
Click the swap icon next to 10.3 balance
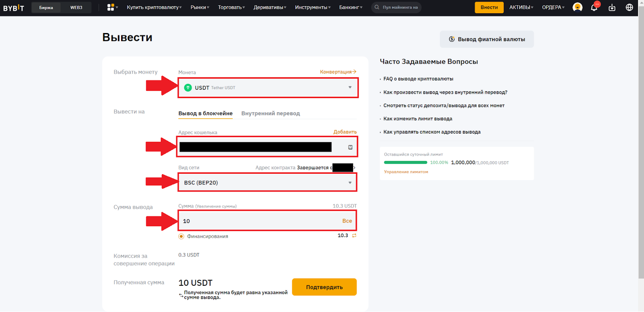click(x=354, y=235)
